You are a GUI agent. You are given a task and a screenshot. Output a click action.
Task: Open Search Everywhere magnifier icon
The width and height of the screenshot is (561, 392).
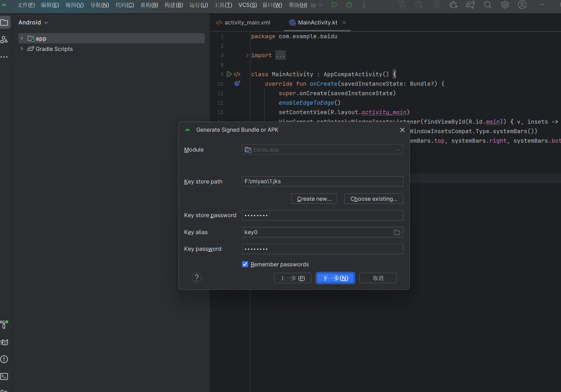(488, 5)
